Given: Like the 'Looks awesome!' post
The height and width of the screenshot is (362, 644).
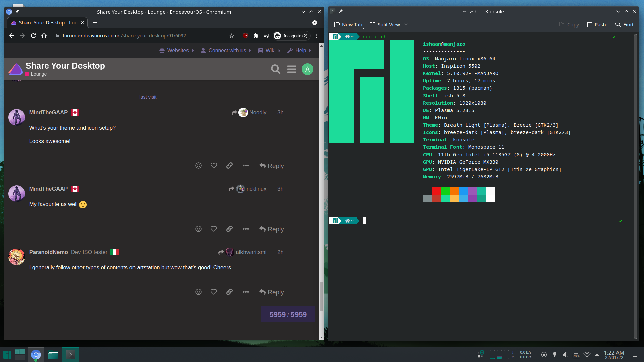Looking at the screenshot, I should pyautogui.click(x=214, y=166).
